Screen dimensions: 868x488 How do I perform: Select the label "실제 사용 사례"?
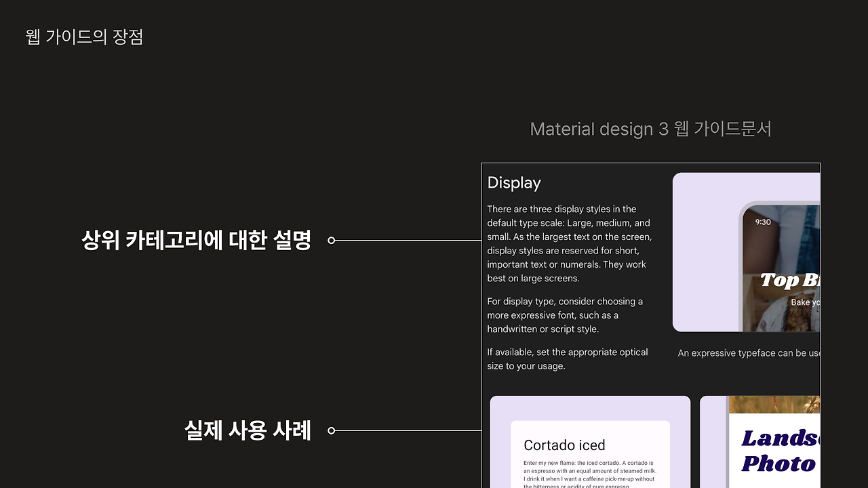(x=248, y=430)
